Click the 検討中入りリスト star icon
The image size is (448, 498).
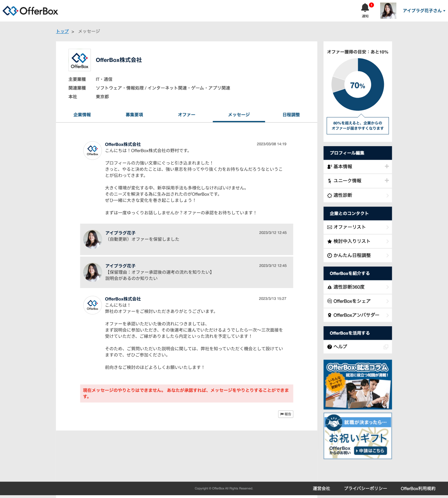[x=329, y=241]
